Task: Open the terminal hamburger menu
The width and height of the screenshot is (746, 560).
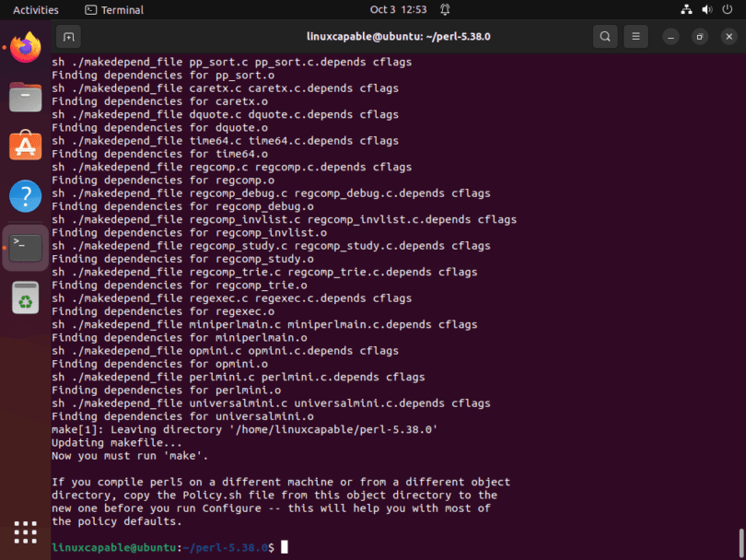Action: [635, 37]
